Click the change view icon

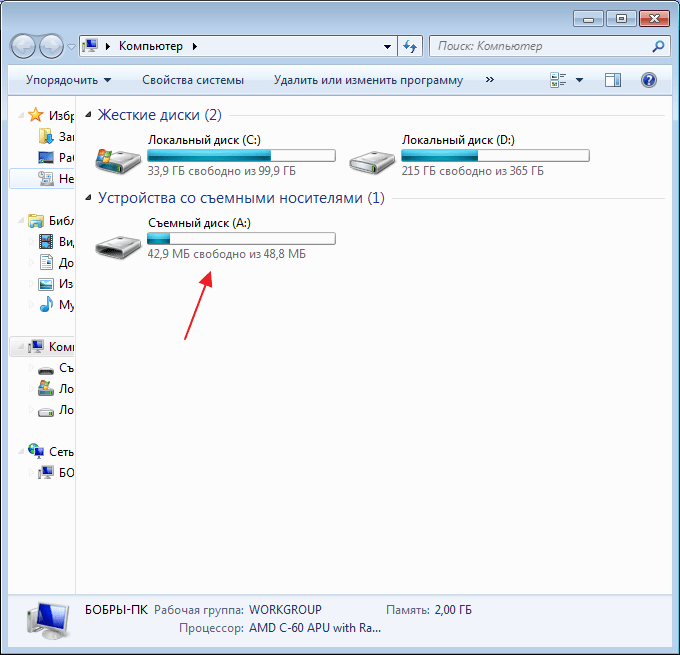[x=558, y=80]
